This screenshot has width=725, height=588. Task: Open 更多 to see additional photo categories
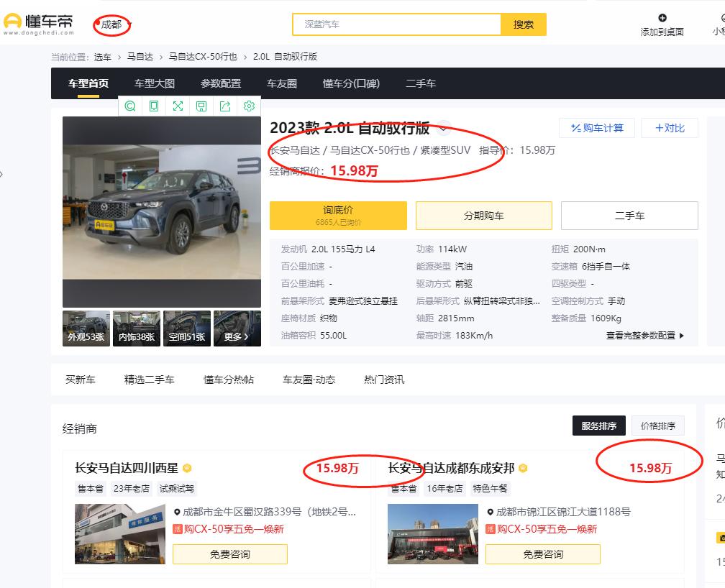(237, 329)
